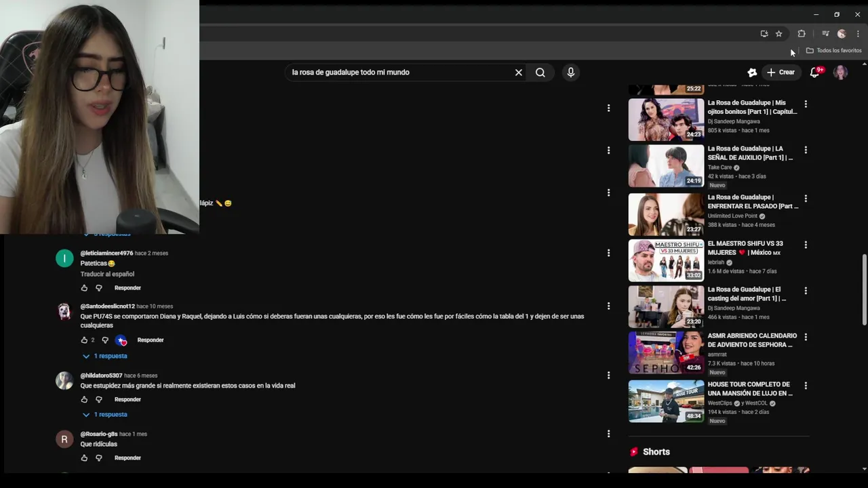Dislike the comment by @Rosario-g8s
The image size is (868, 488).
point(98,458)
